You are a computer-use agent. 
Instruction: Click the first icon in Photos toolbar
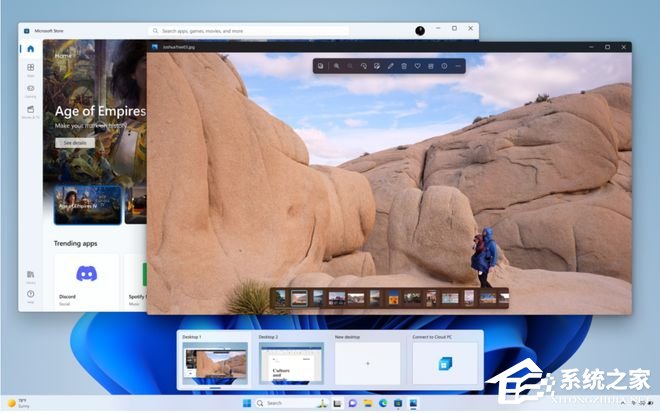321,66
